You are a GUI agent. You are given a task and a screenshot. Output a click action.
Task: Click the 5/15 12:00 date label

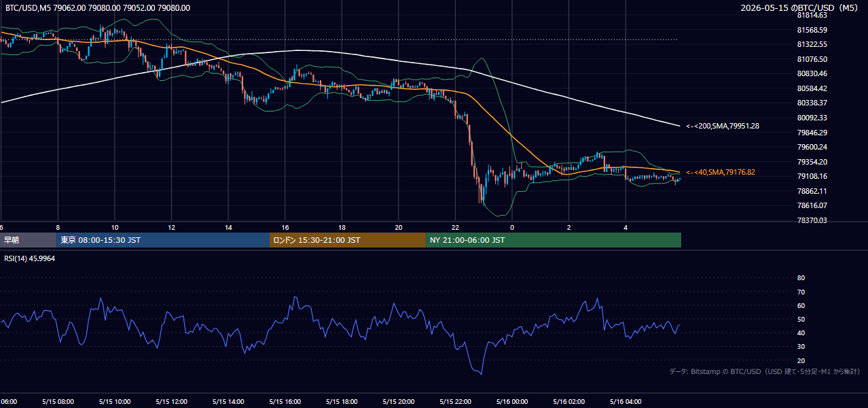[172, 402]
